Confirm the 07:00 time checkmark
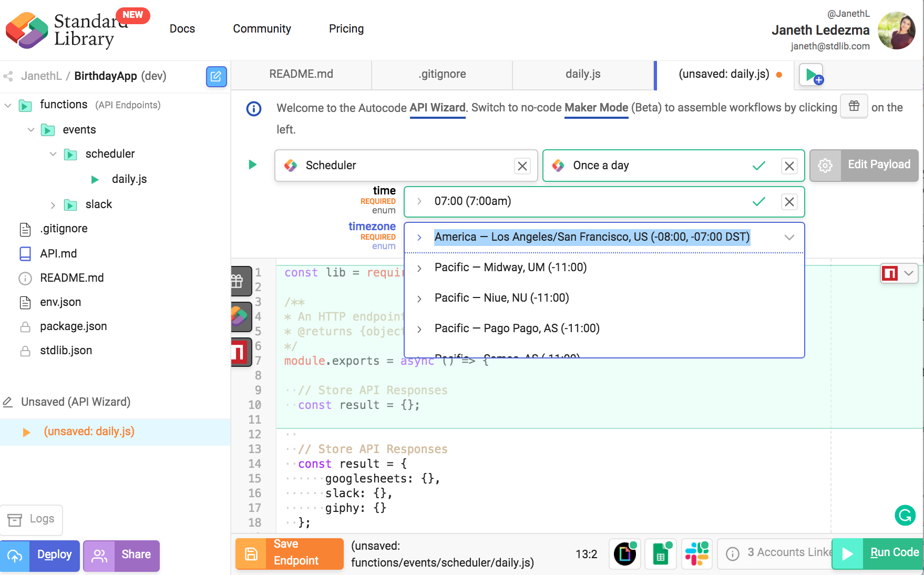 (759, 202)
